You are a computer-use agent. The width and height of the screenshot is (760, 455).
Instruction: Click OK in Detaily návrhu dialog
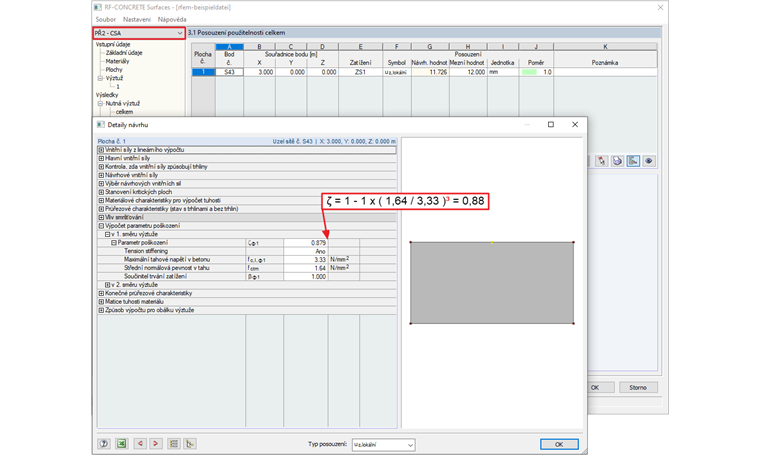coord(559,444)
